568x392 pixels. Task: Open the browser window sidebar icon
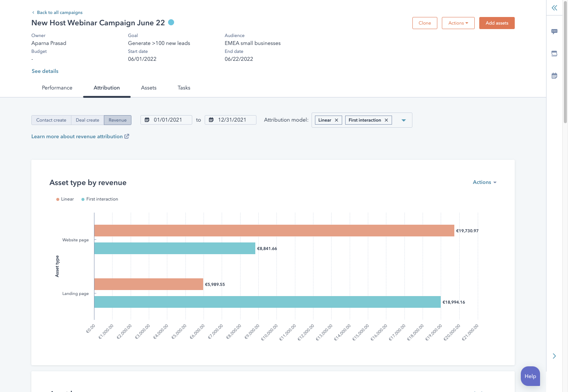pos(554,54)
